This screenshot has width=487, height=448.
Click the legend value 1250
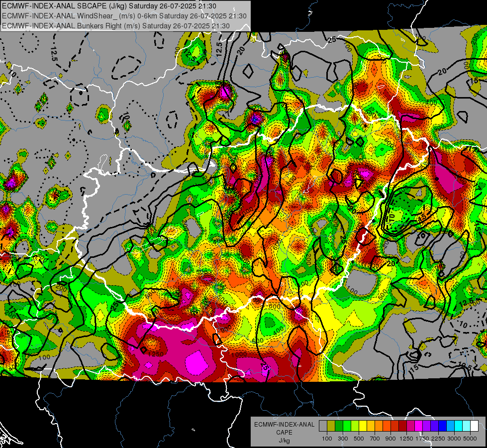click(406, 439)
